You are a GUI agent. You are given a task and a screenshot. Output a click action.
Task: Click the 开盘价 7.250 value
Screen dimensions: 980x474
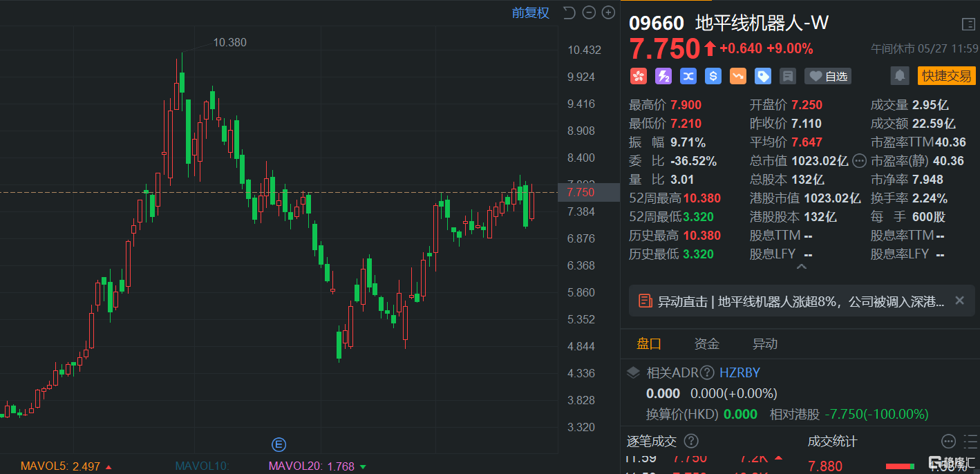coord(807,105)
